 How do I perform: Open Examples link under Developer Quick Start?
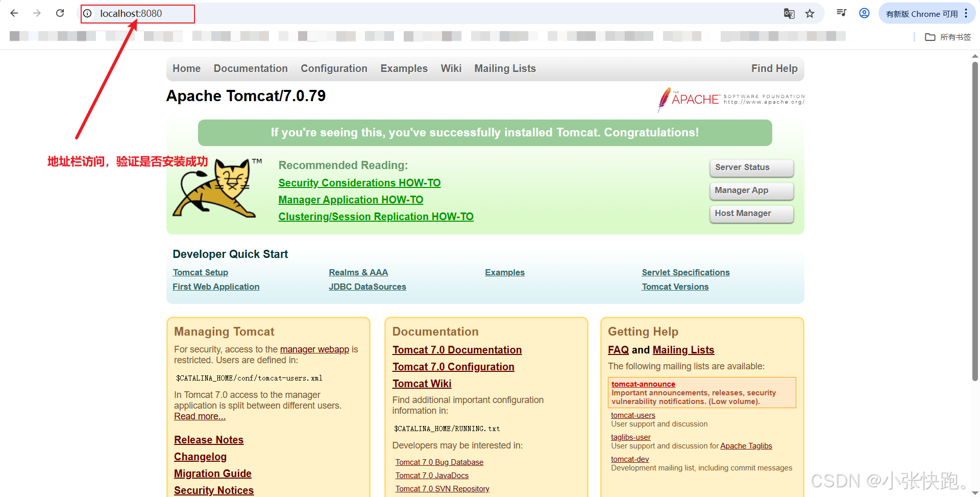coord(505,272)
